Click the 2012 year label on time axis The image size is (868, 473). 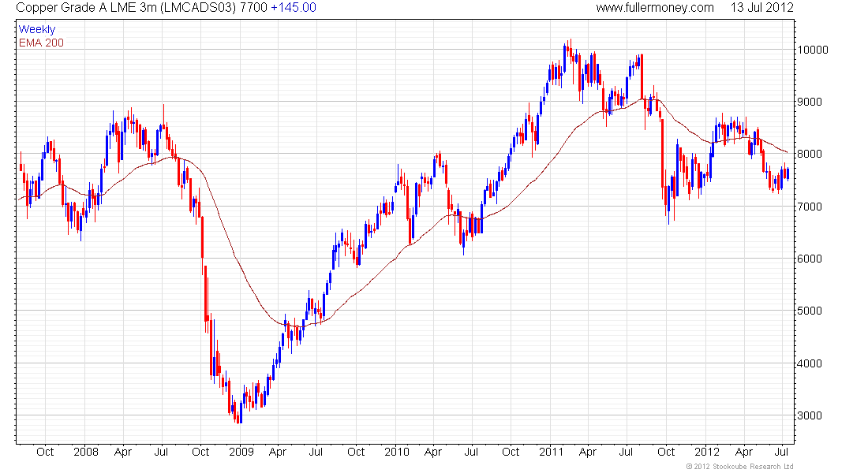coord(707,452)
